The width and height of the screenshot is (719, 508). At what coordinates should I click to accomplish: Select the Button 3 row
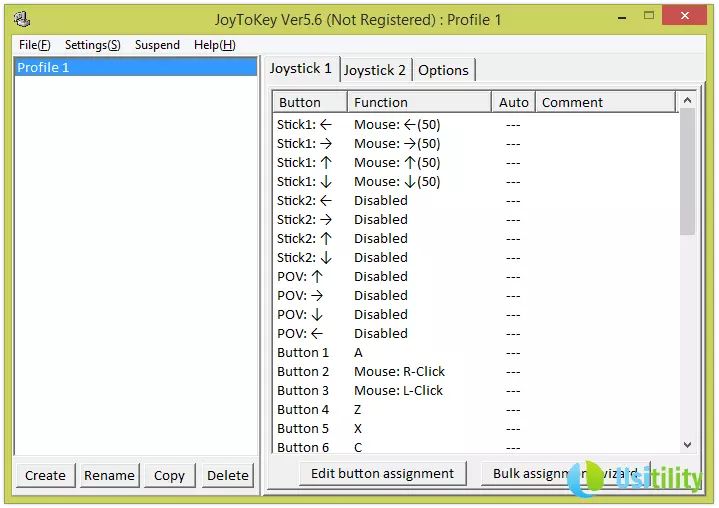[x=476, y=391]
